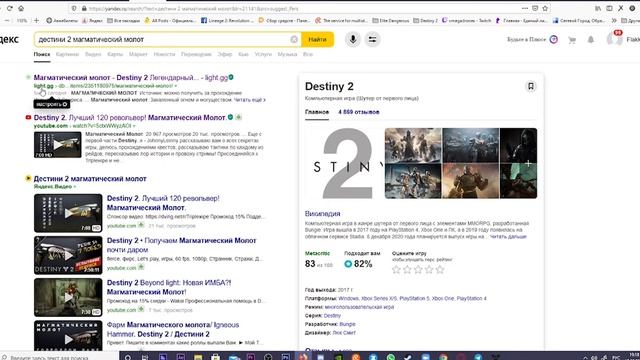Click the microphone voice search icon
The image size is (640, 360).
353,39
